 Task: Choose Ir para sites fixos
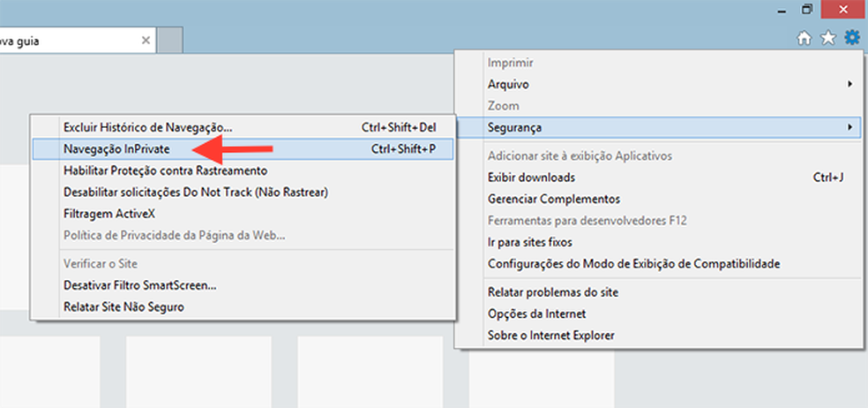coord(658,243)
